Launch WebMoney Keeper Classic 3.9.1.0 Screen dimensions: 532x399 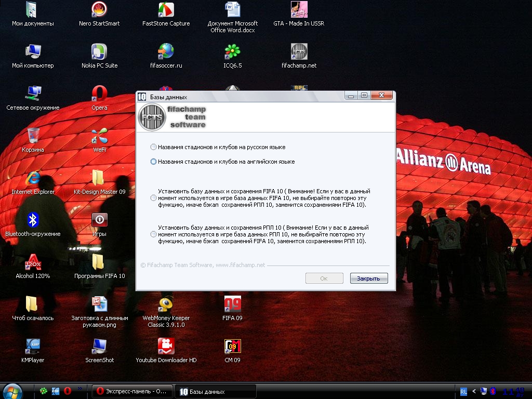(x=166, y=312)
